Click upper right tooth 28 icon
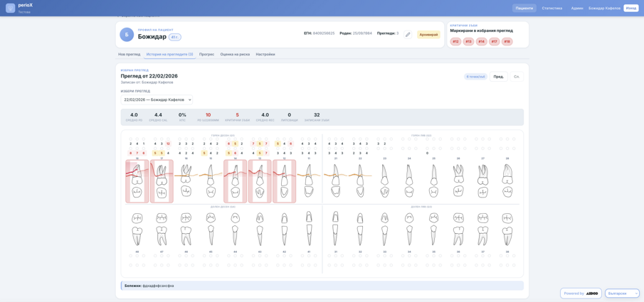This screenshot has height=302, width=644. pos(507,181)
